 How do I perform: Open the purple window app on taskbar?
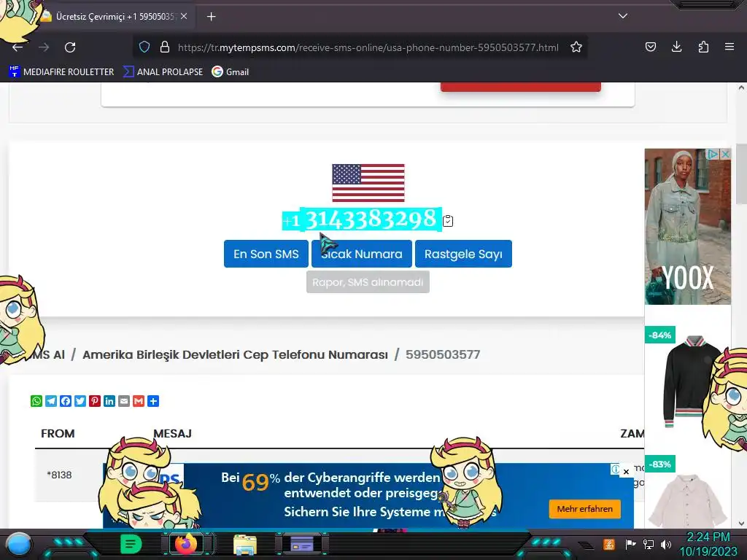[x=302, y=544]
